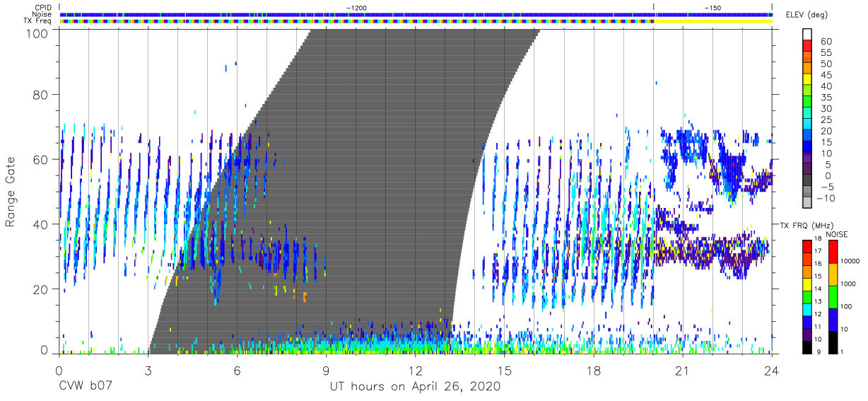Click the red segment of ELEV colorbar
This screenshot has width=868, height=401.
click(807, 45)
